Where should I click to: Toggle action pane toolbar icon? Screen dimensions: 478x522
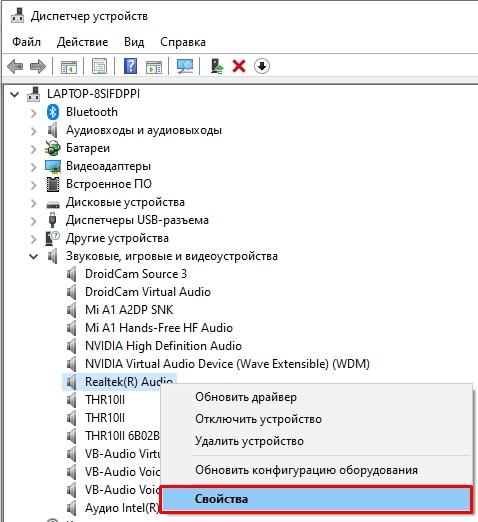click(154, 66)
